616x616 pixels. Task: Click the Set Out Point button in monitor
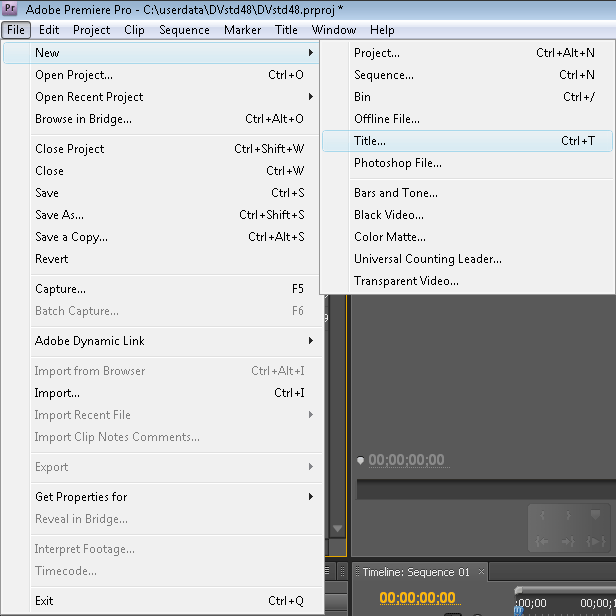(x=568, y=515)
